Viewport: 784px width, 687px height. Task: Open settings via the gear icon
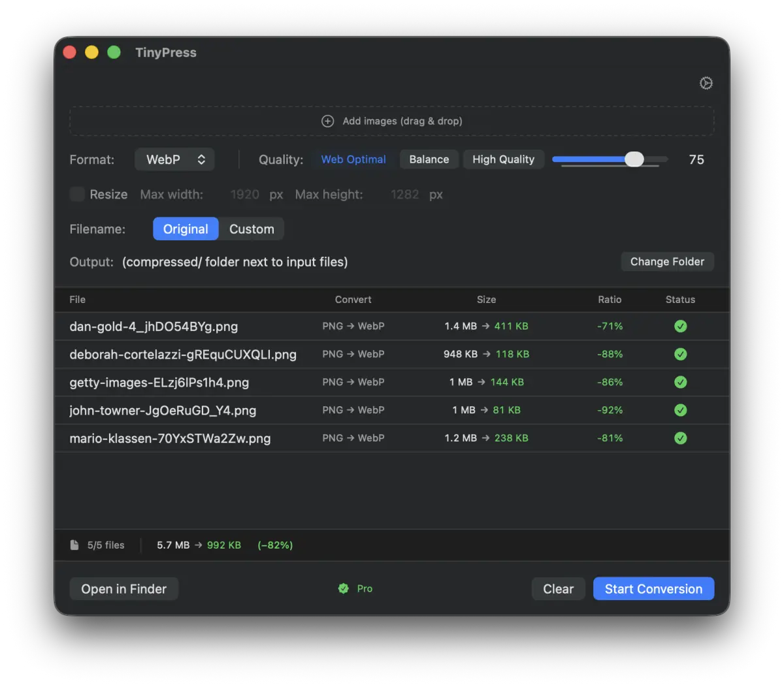[706, 83]
